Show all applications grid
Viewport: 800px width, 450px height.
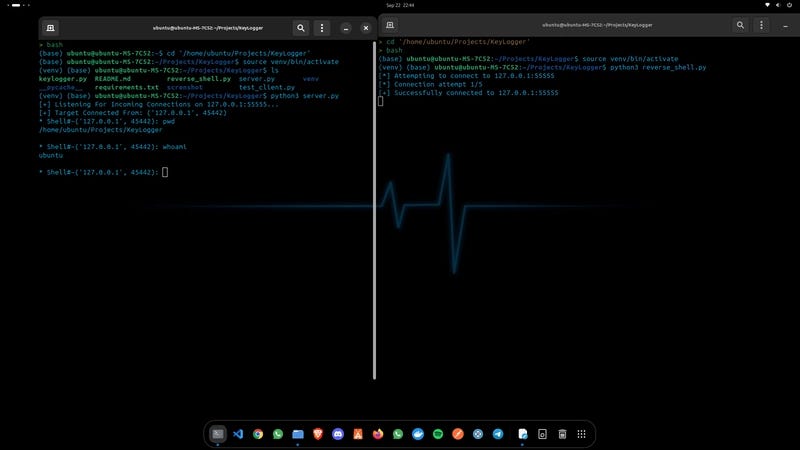pos(582,434)
